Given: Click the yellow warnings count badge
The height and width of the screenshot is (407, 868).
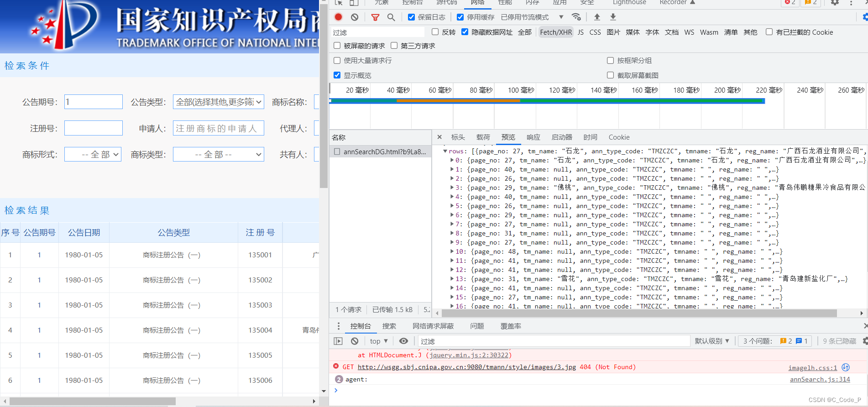Looking at the screenshot, I should (x=811, y=2).
